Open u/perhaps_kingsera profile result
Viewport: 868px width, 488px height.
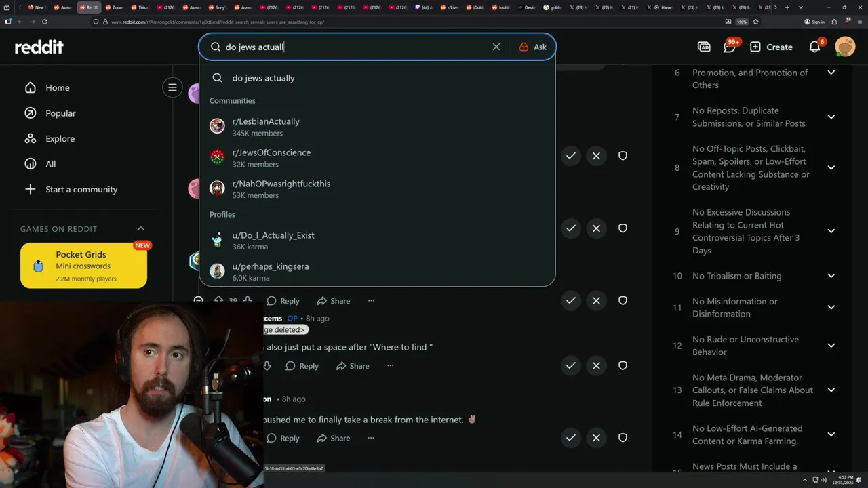pyautogui.click(x=377, y=272)
